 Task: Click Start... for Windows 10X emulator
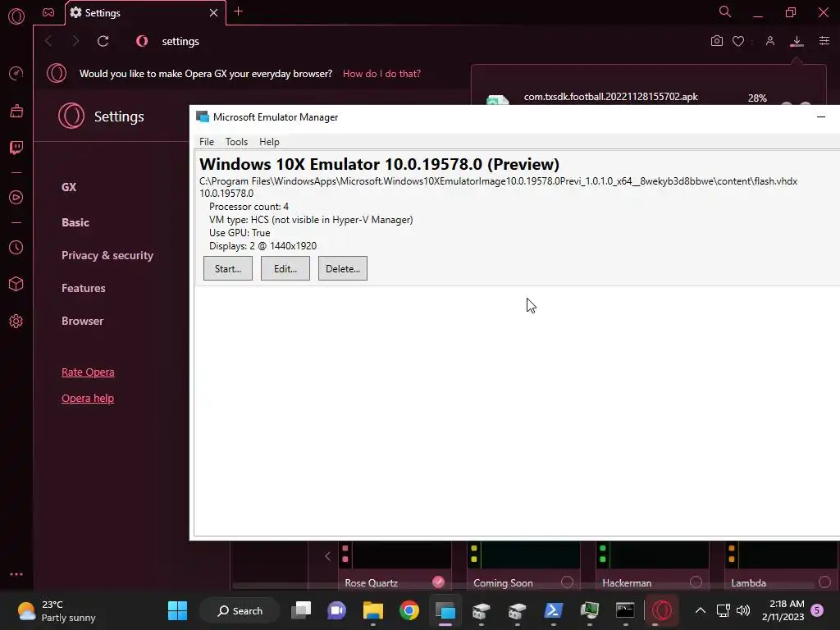point(228,268)
